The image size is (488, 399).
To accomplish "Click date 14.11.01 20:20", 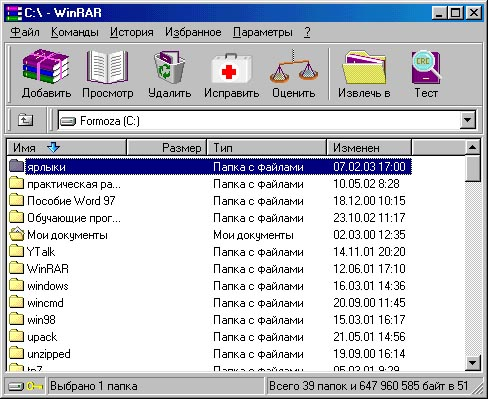I will (369, 252).
